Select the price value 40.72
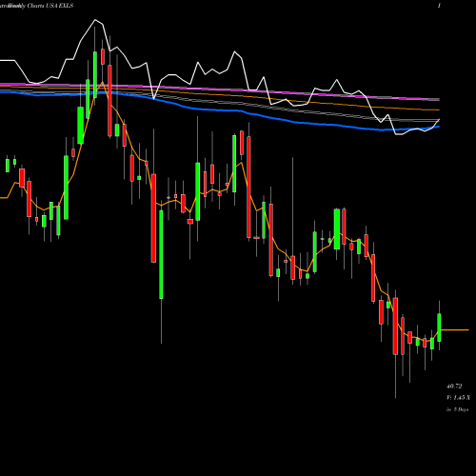Viewport: 476px width, 476px height. tap(454, 387)
